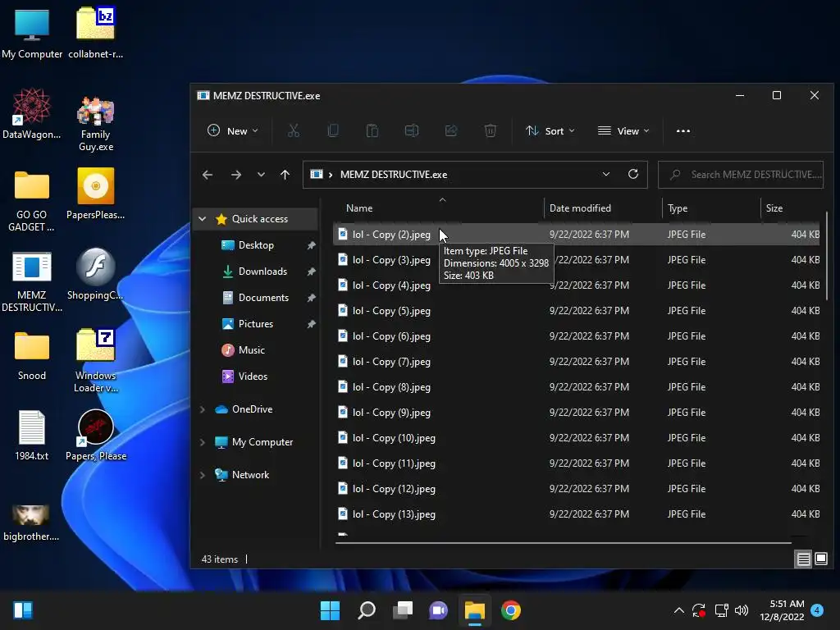Click the Cut scissors icon in toolbar
840x630 pixels.
(294, 130)
